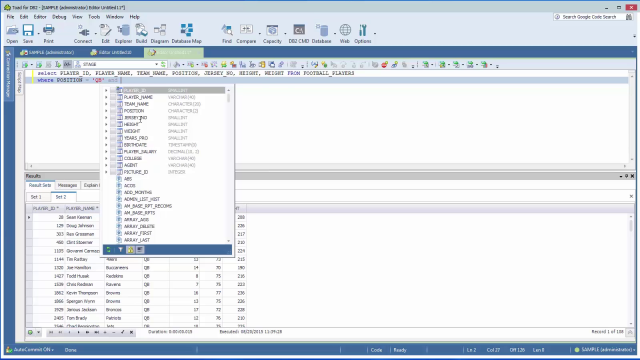Tick the checkbox beside COLLEGE column
The image size is (640, 360).
coord(113,158)
